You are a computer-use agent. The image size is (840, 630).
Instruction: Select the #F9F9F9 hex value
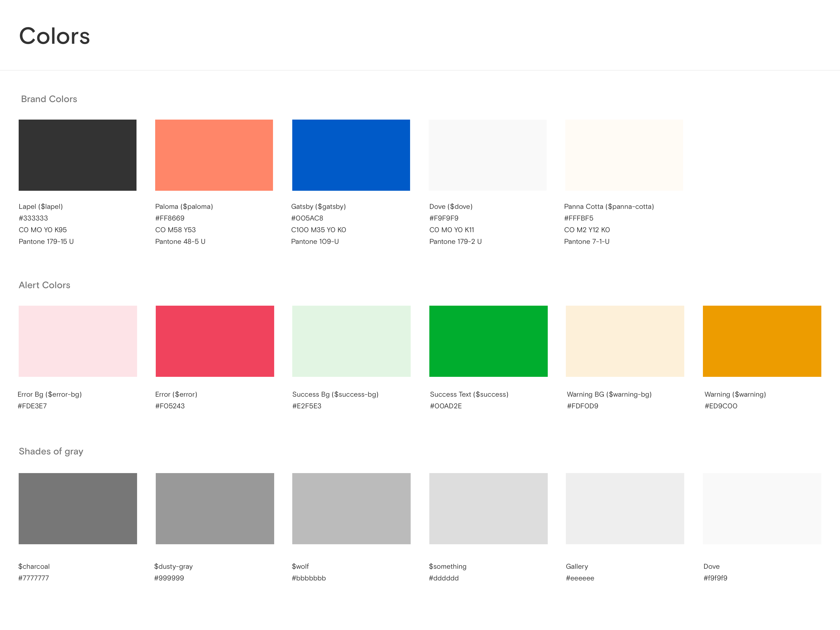(x=444, y=218)
